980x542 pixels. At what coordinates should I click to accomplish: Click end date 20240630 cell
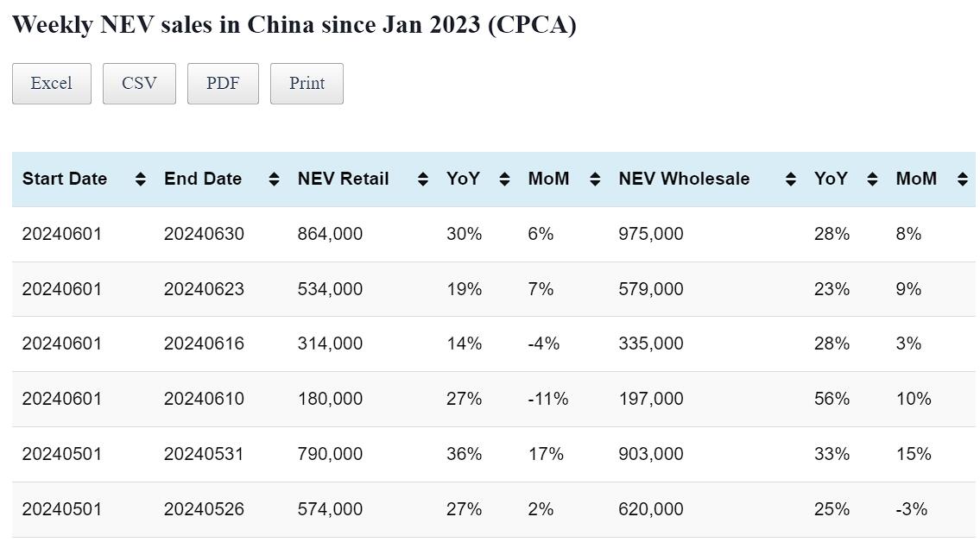(204, 234)
